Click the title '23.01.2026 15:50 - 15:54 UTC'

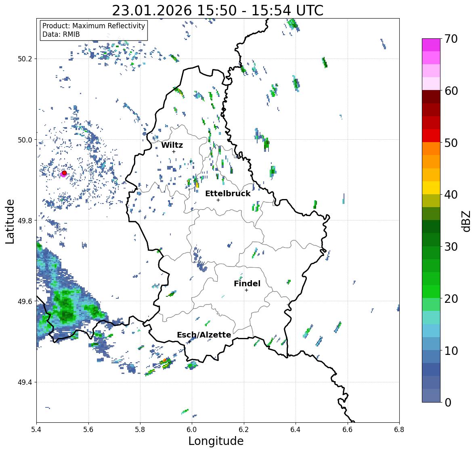218,10
